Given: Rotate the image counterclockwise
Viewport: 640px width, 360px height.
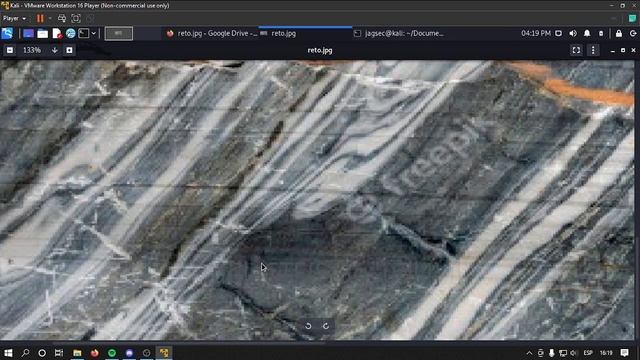Looking at the screenshot, I should 308,326.
